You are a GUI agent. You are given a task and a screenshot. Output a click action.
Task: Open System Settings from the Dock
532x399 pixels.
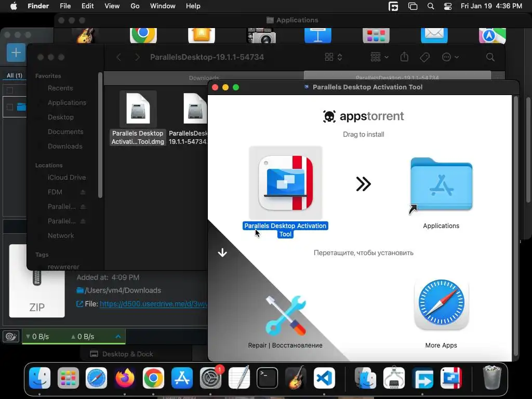210,378
